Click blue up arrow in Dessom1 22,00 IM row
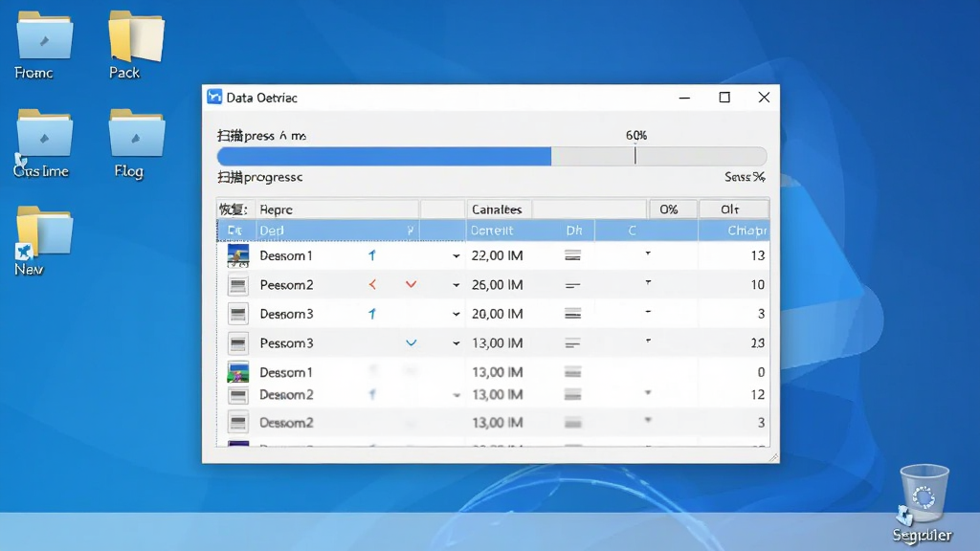Image resolution: width=980 pixels, height=551 pixels. tap(372, 255)
